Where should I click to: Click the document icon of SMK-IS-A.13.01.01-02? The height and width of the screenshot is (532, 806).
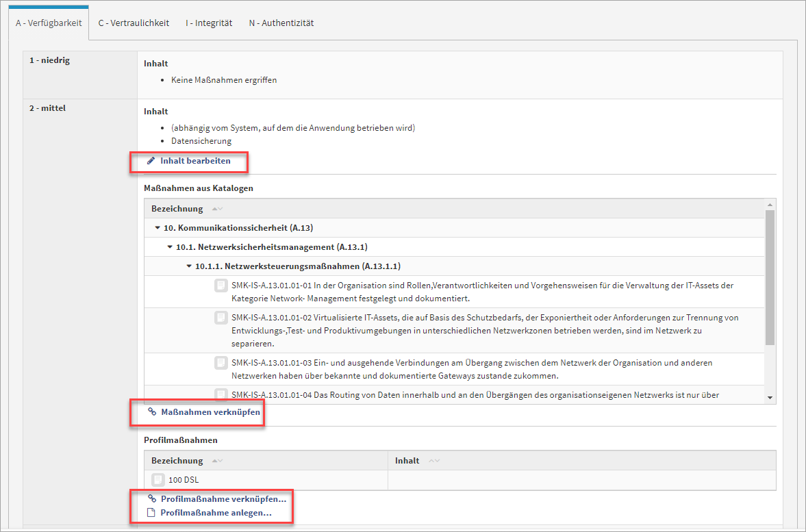click(x=221, y=318)
